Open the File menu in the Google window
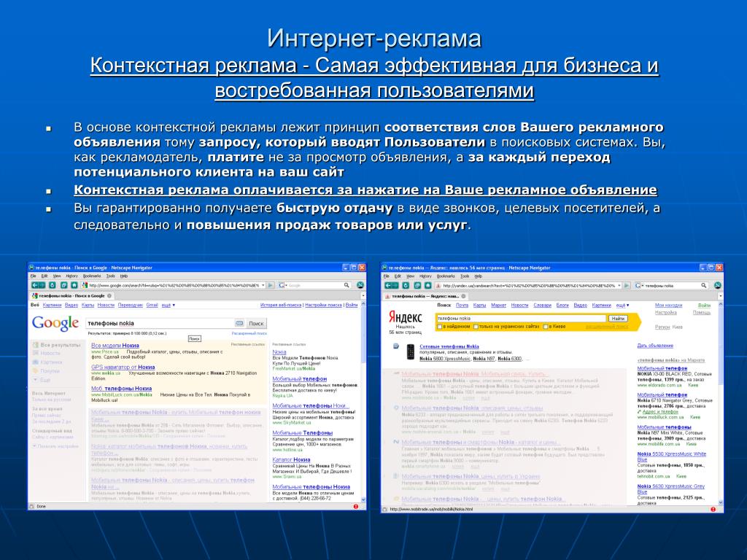This screenshot has height=560, width=747. (34, 276)
